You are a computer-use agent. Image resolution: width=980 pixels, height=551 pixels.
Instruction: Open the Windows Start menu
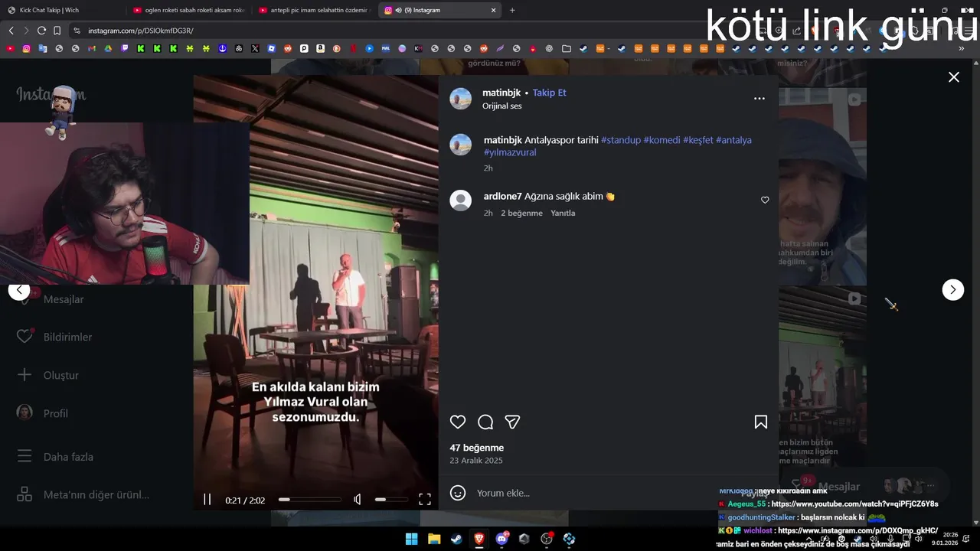(411, 539)
